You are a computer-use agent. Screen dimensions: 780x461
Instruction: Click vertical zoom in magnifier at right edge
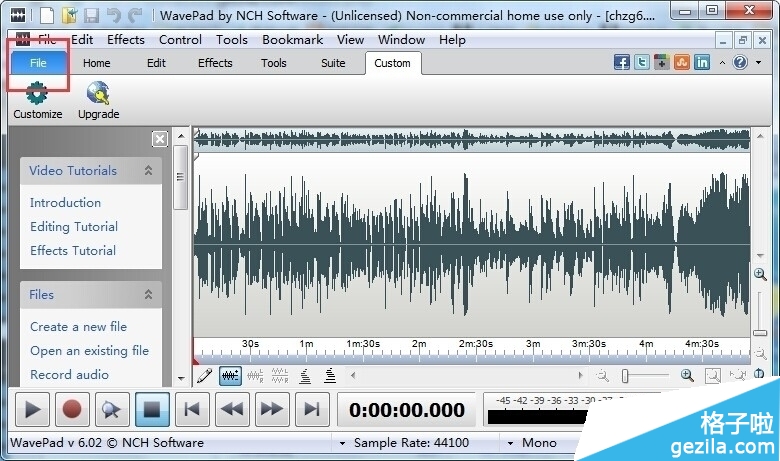pyautogui.click(x=760, y=274)
